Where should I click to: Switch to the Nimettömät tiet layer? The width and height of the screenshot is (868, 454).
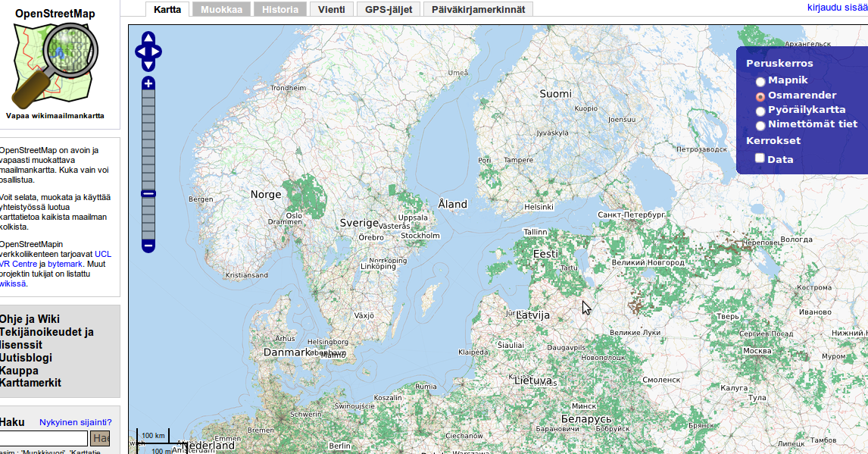point(760,125)
